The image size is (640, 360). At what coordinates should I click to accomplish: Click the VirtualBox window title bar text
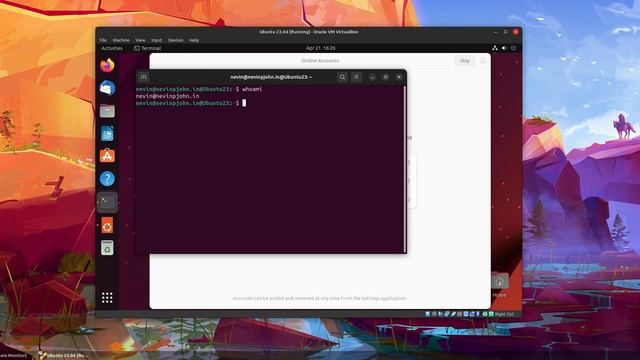(x=309, y=32)
